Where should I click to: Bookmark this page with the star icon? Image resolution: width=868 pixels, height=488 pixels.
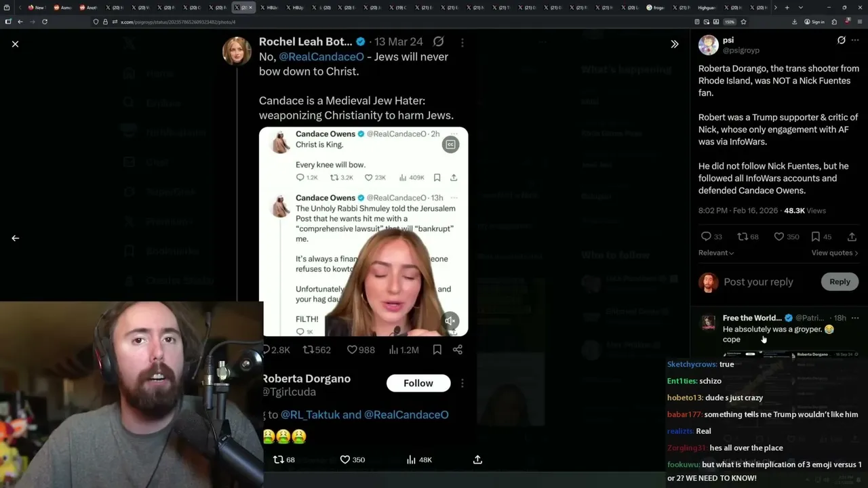point(743,22)
